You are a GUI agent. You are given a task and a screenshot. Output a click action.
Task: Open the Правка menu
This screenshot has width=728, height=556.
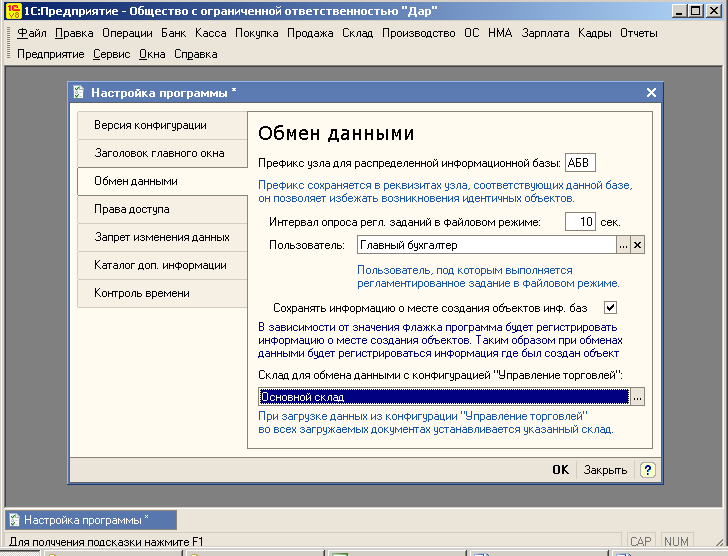(74, 33)
